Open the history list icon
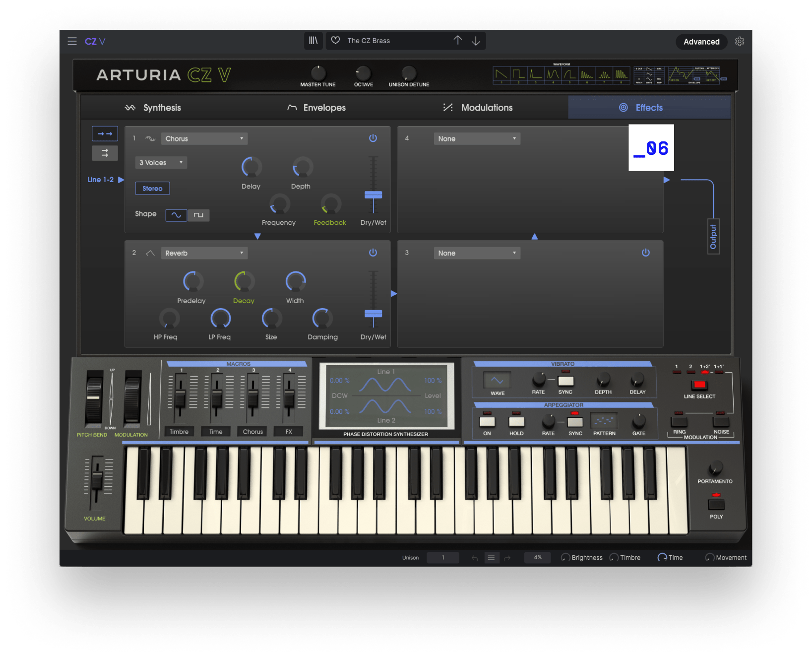The height and width of the screenshot is (657, 812). pyautogui.click(x=491, y=558)
